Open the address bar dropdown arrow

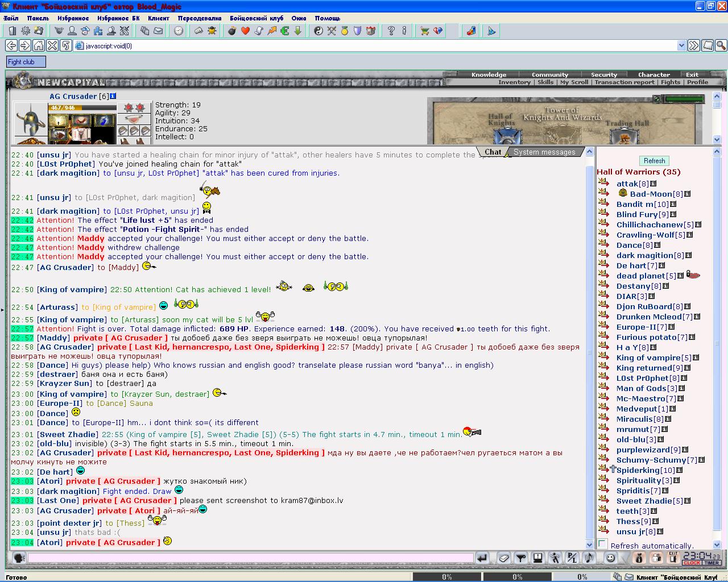click(x=681, y=45)
